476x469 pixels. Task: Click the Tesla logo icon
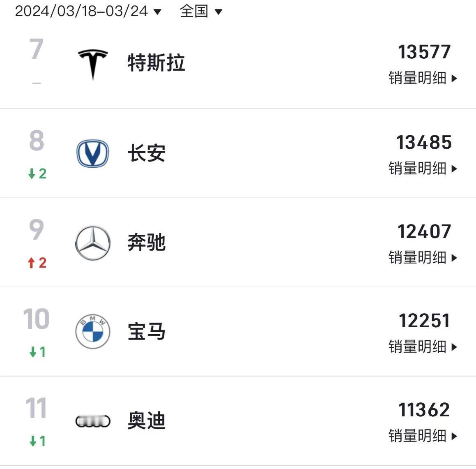pos(93,64)
